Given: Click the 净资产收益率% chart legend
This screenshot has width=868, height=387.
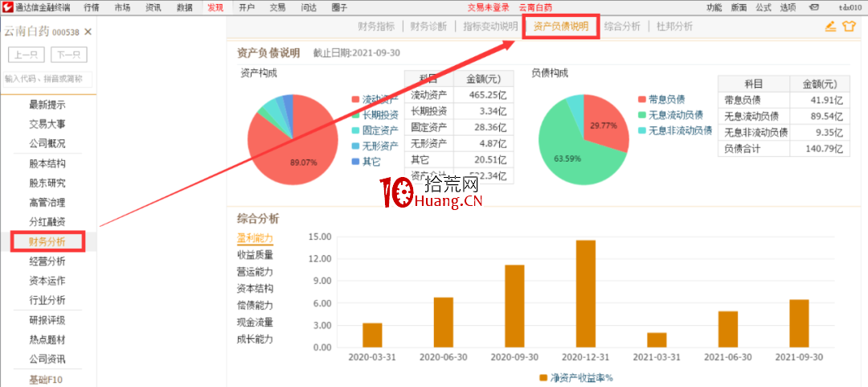Looking at the screenshot, I should point(576,378).
